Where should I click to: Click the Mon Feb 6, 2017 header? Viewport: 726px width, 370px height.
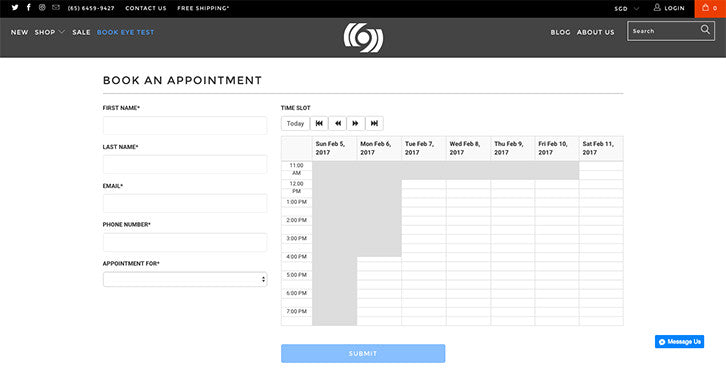(x=379, y=148)
